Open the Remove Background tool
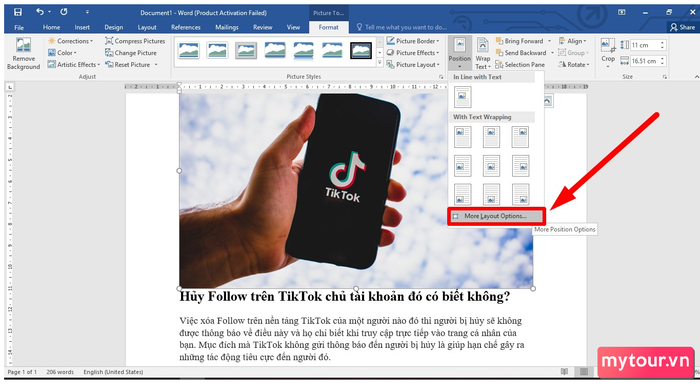 pyautogui.click(x=23, y=54)
